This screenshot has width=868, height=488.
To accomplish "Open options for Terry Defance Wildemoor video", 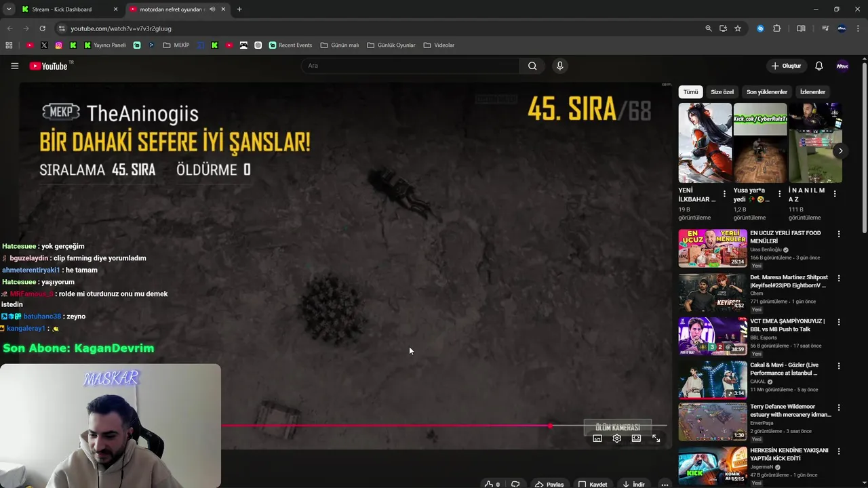I will 839,407.
